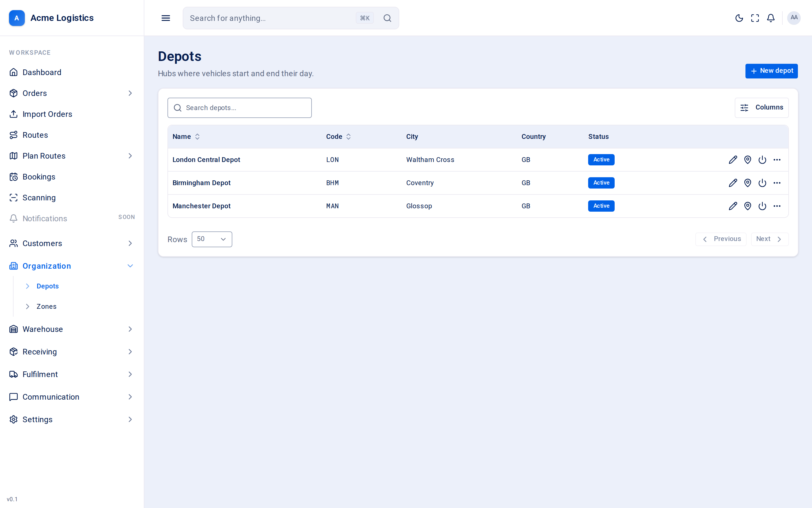Viewport: 812px width, 508px height.
Task: Edit Manchester Depot with pencil icon
Action: pos(733,206)
